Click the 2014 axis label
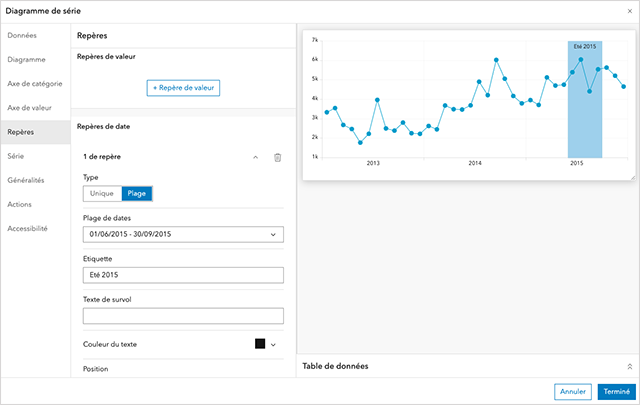 (x=475, y=163)
